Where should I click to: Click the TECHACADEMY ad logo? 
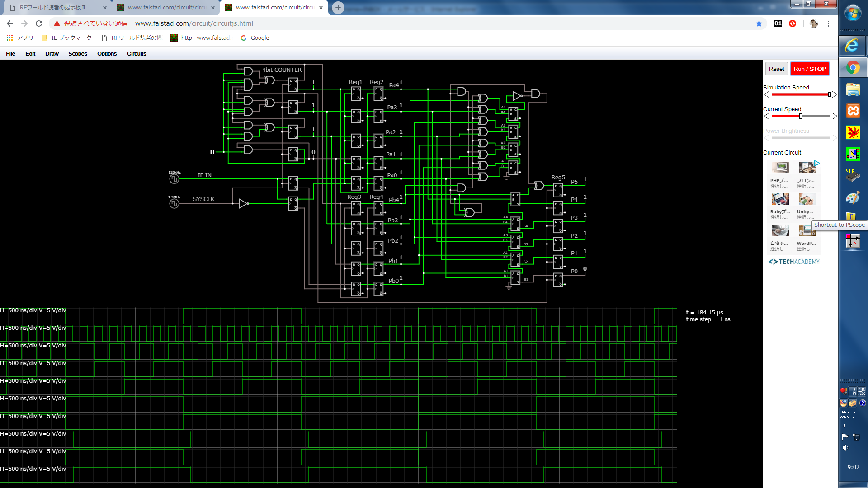tap(794, 262)
